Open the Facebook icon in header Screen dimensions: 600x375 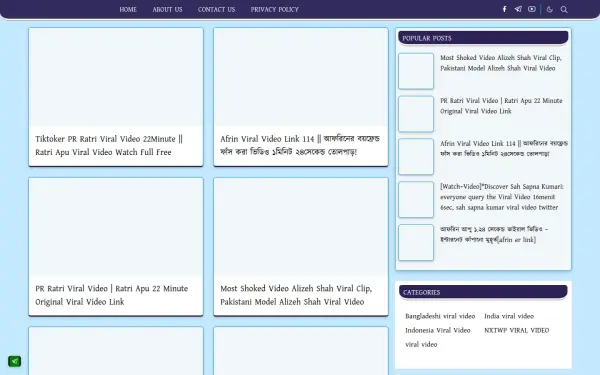coord(504,9)
